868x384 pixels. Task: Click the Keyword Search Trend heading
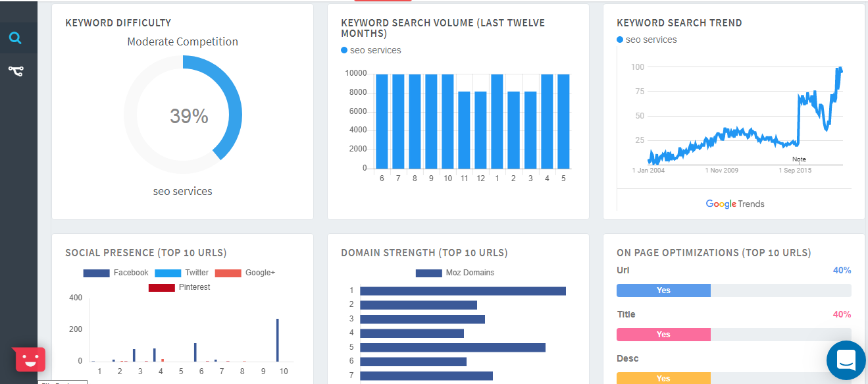[x=679, y=23]
